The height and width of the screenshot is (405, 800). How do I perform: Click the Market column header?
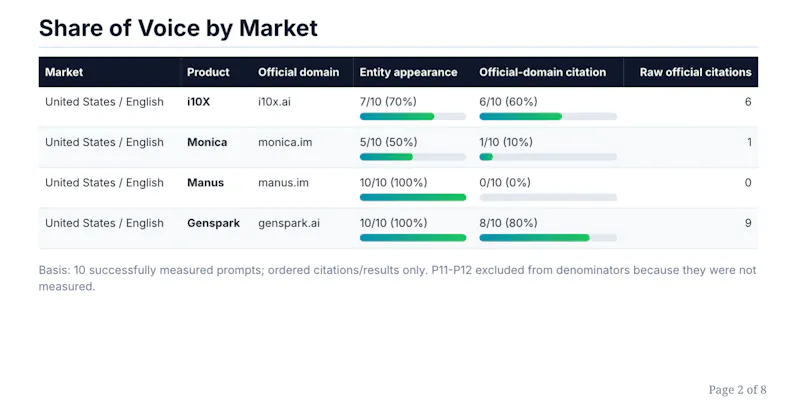pos(64,72)
